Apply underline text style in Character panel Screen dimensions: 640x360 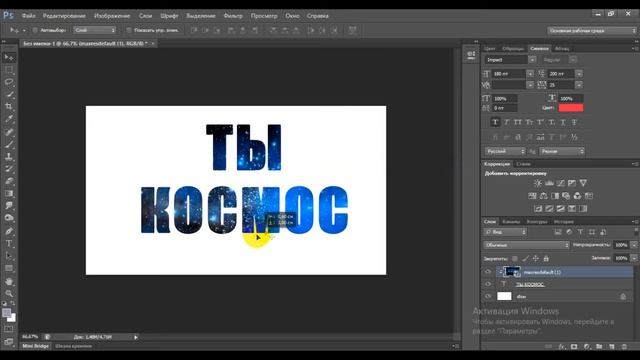(563, 122)
